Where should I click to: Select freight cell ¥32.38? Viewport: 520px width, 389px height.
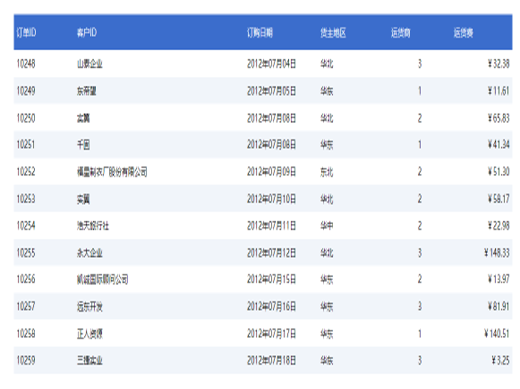click(x=499, y=64)
